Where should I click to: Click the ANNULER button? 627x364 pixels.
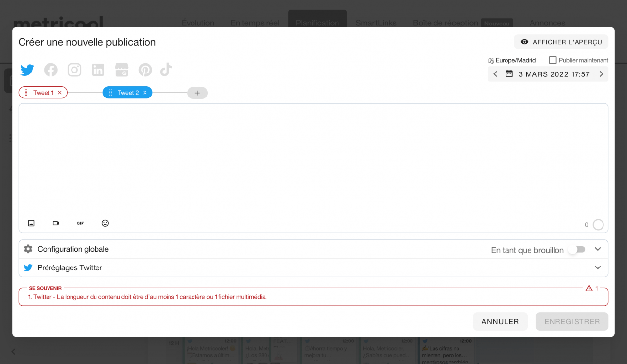click(500, 321)
